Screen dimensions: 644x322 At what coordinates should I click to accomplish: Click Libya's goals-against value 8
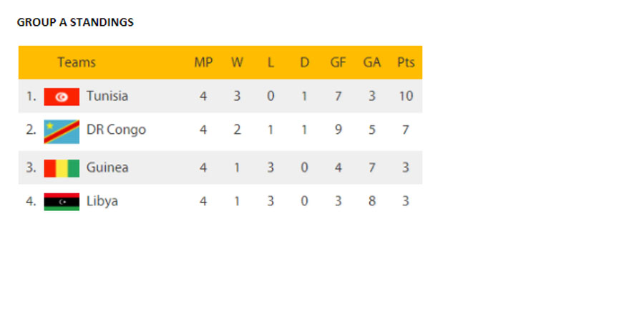[x=372, y=201]
